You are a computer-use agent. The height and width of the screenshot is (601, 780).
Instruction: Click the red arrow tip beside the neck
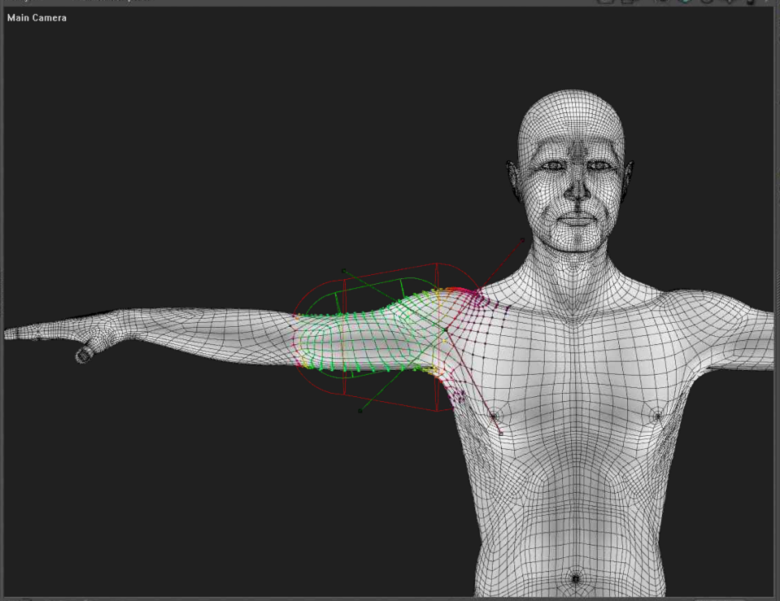[522, 239]
